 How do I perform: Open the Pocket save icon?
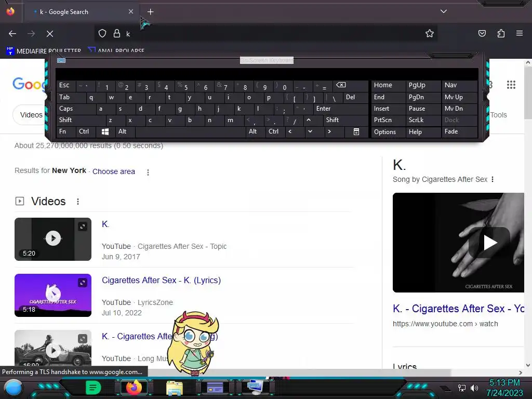point(482,33)
